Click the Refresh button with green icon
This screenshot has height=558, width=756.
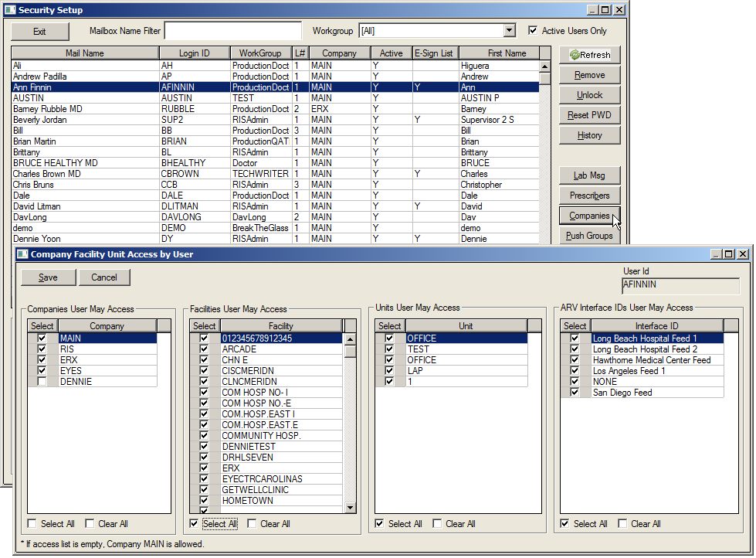pyautogui.click(x=590, y=55)
